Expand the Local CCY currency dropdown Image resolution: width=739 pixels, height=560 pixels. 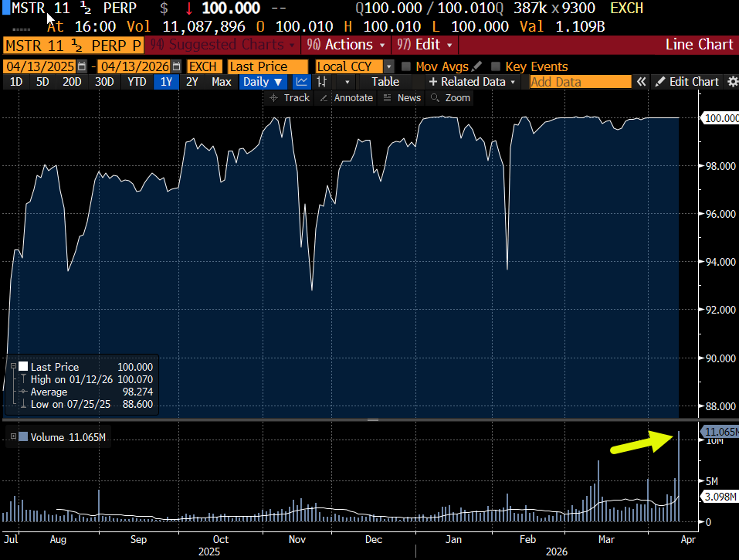(x=388, y=66)
